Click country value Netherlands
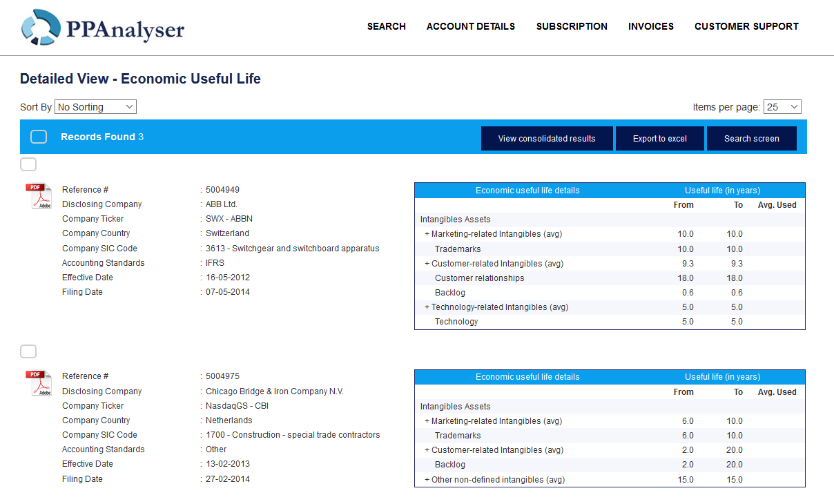This screenshot has width=834, height=504. (229, 420)
